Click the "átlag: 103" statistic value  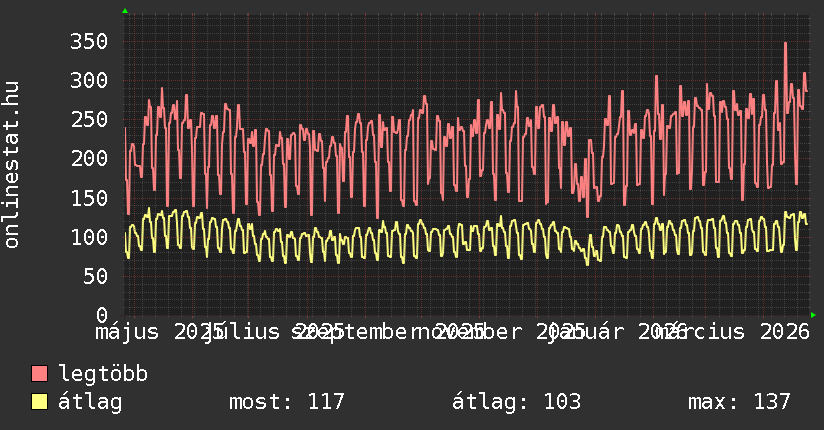pos(516,402)
